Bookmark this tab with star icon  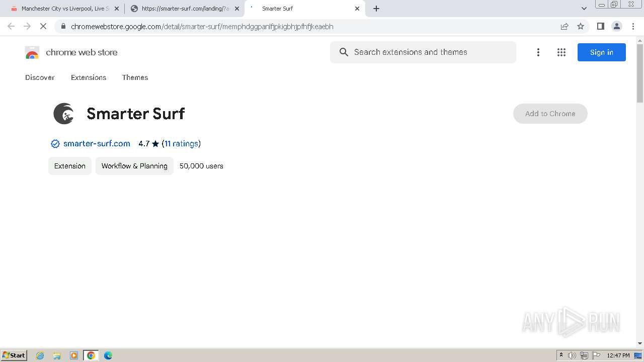(x=581, y=26)
